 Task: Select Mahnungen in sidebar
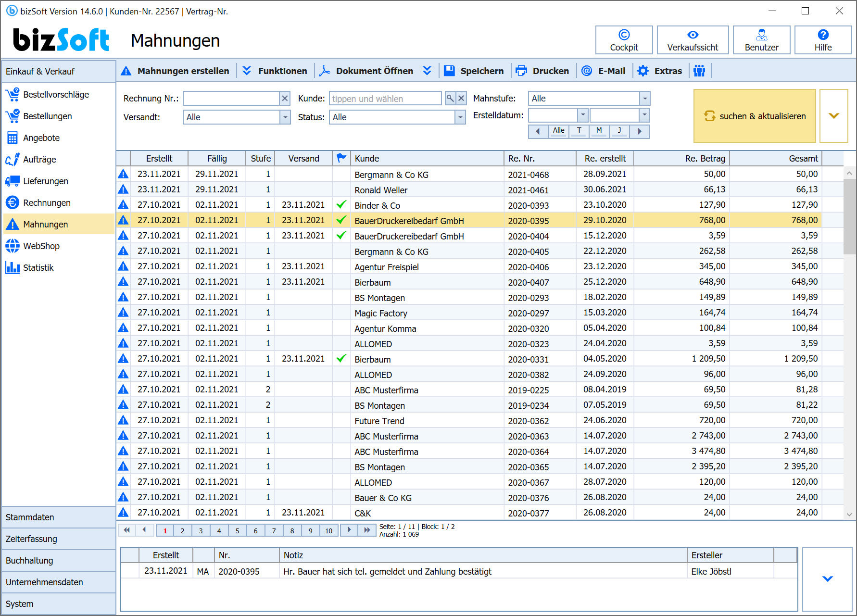[58, 224]
